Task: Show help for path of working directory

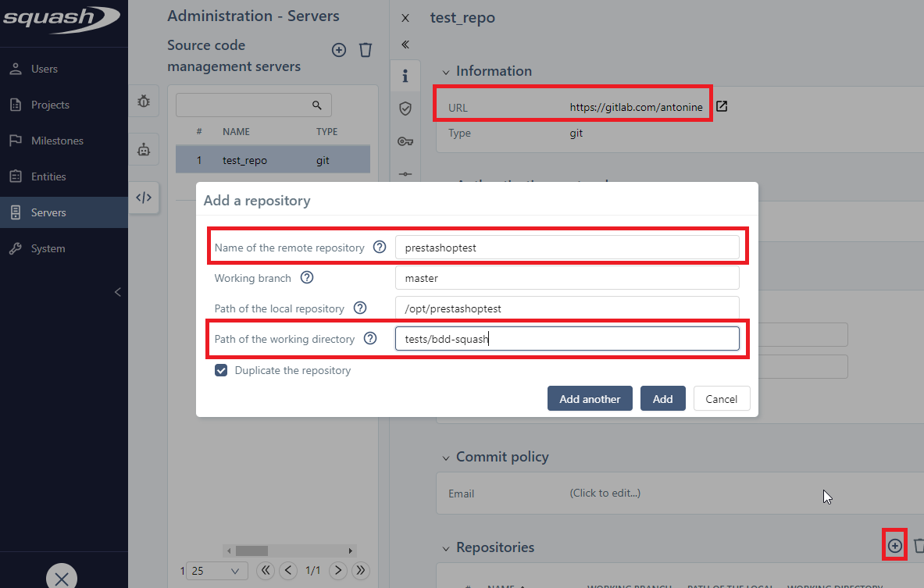Action: click(x=370, y=339)
